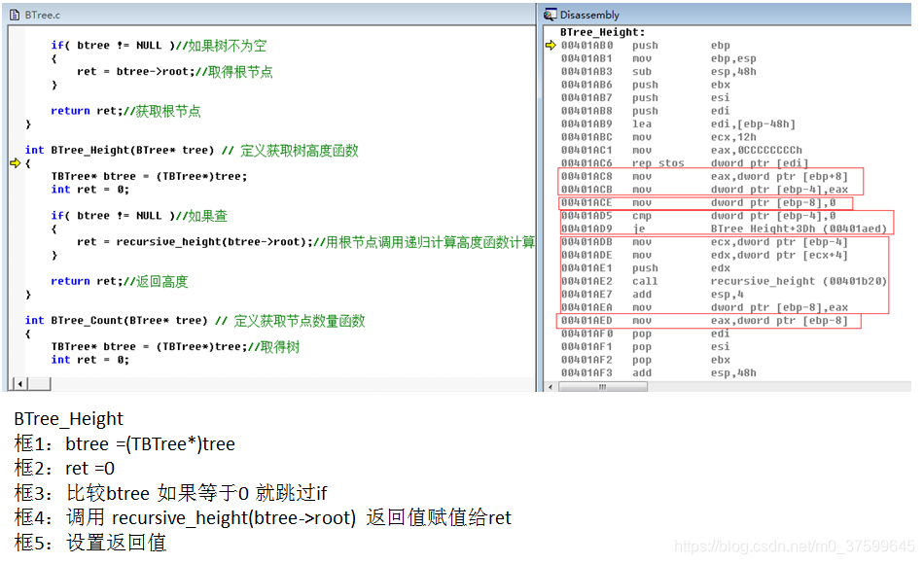Click disassembly line 00401ACE mov [ebp-8],0
Viewport: 924px width, 564px height.
click(698, 202)
